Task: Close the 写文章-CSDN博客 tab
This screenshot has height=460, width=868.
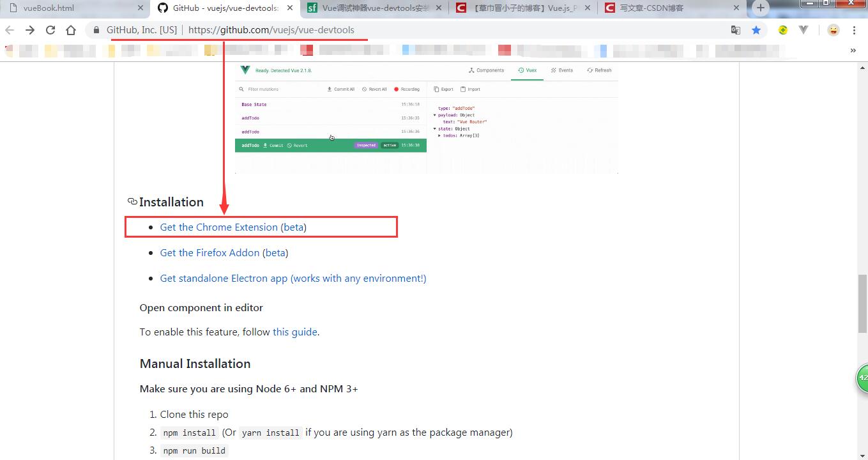Action: [x=736, y=8]
